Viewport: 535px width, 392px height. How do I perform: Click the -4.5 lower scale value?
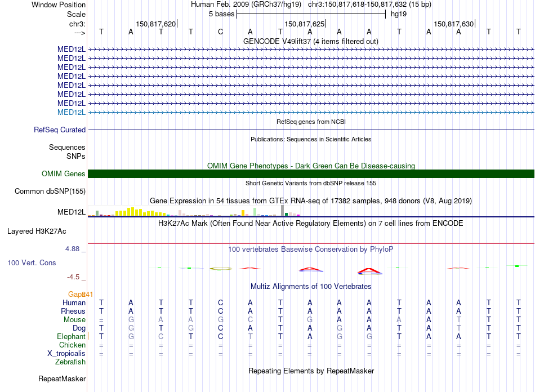tap(73, 277)
